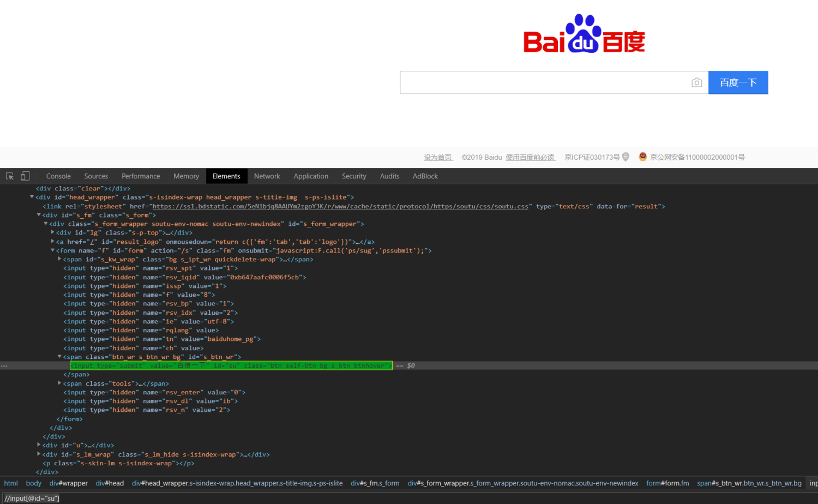Expand the div#s_lm_wrap node
Viewport: 818px width, 504px height.
tap(39, 454)
